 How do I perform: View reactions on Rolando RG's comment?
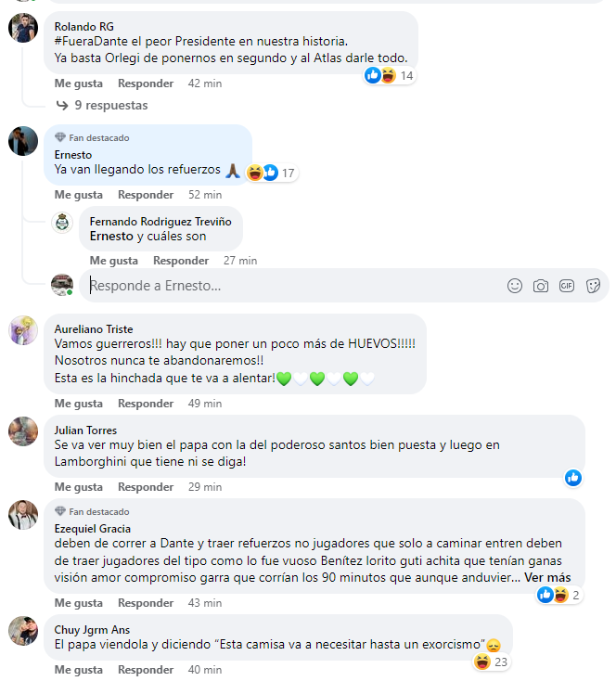tap(390, 76)
